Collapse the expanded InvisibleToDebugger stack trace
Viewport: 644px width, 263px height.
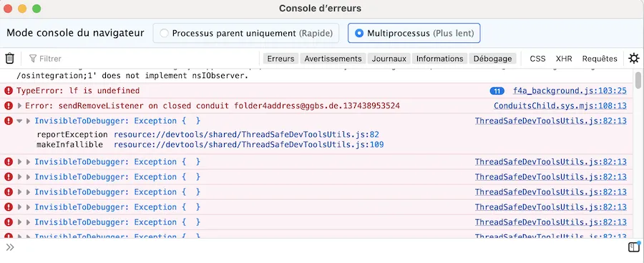(x=19, y=121)
